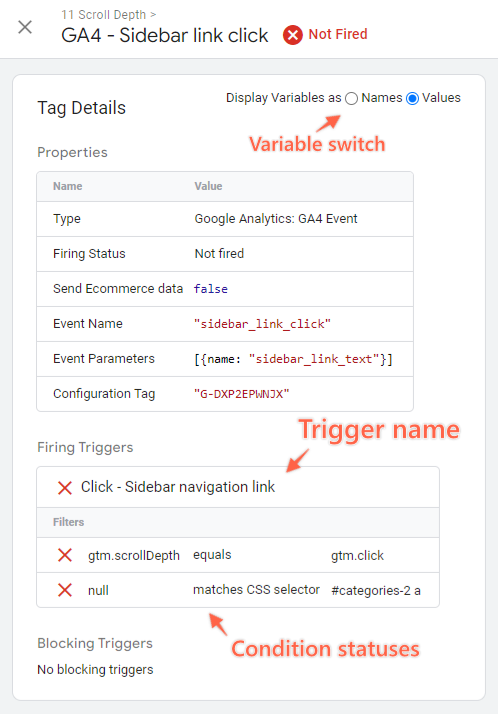This screenshot has height=714, width=498.
Task: Click the Filters header row
Action: click(238, 522)
